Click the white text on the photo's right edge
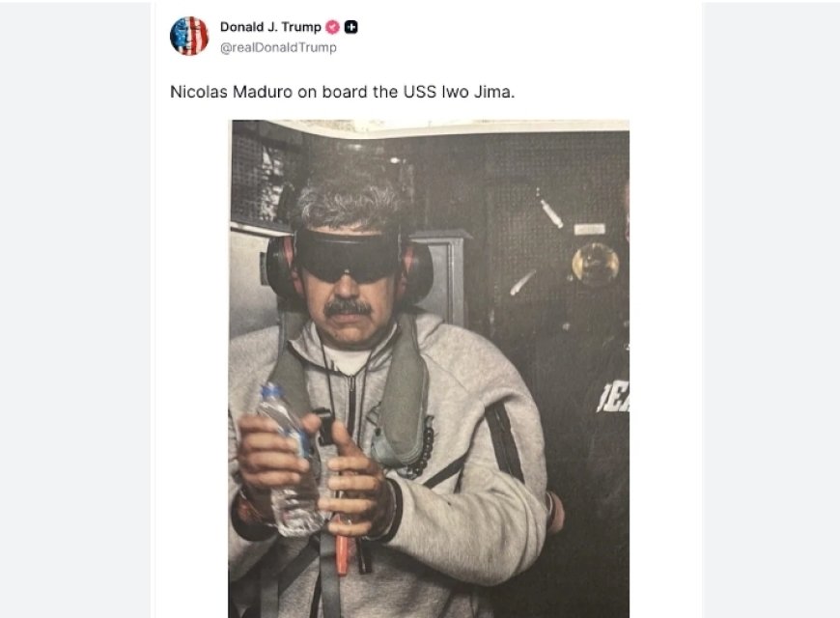 (614, 395)
